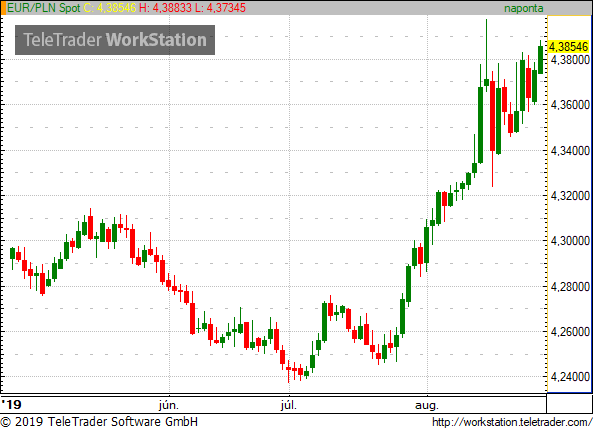
Task: Open the workstation.teletrader.com link
Action: (512, 422)
